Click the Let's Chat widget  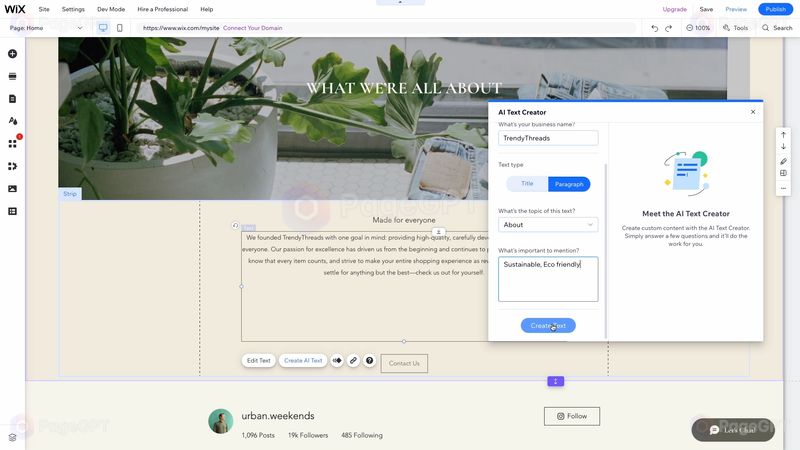(x=733, y=430)
